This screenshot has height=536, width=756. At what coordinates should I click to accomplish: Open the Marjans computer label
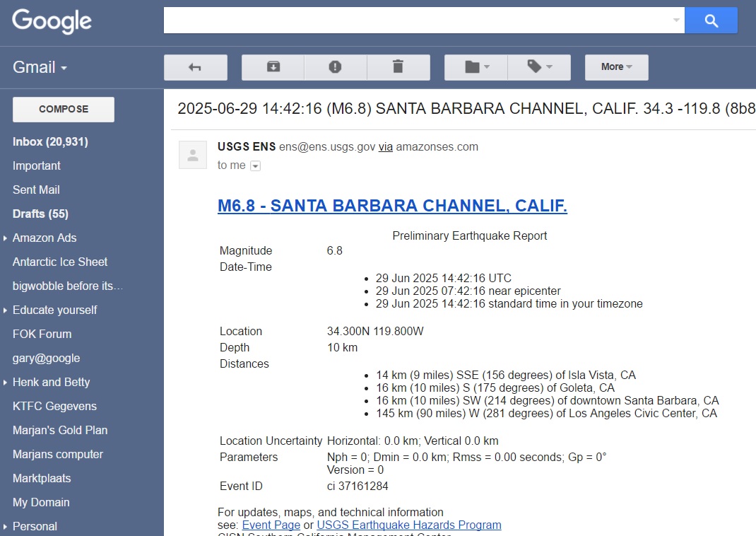click(58, 455)
